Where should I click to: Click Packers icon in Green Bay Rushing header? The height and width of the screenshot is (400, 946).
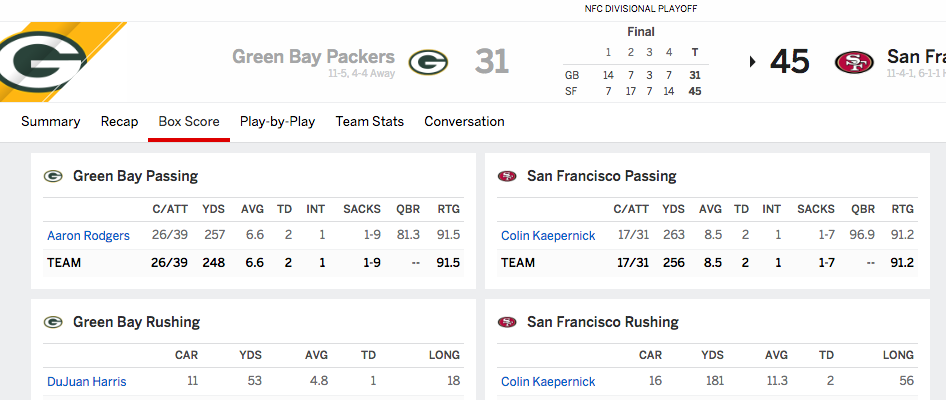(53, 322)
